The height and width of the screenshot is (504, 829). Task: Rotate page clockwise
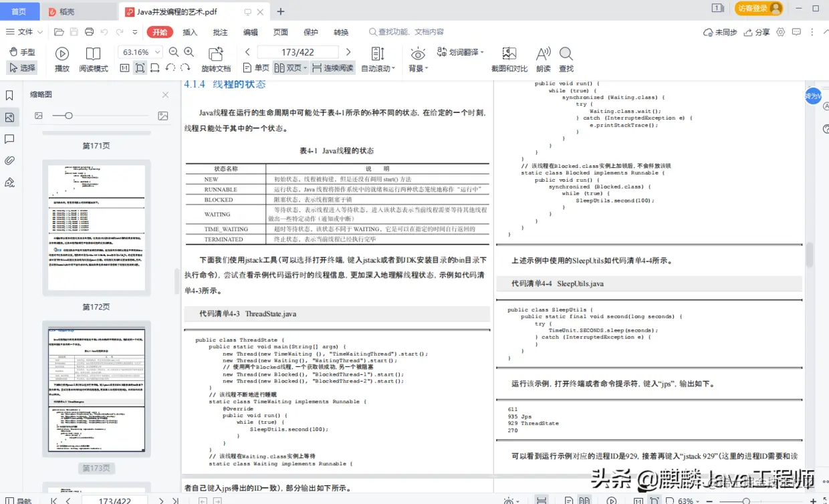(x=185, y=68)
